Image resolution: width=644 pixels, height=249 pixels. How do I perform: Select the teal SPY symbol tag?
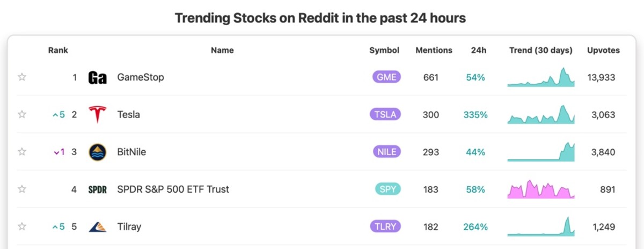(x=386, y=189)
